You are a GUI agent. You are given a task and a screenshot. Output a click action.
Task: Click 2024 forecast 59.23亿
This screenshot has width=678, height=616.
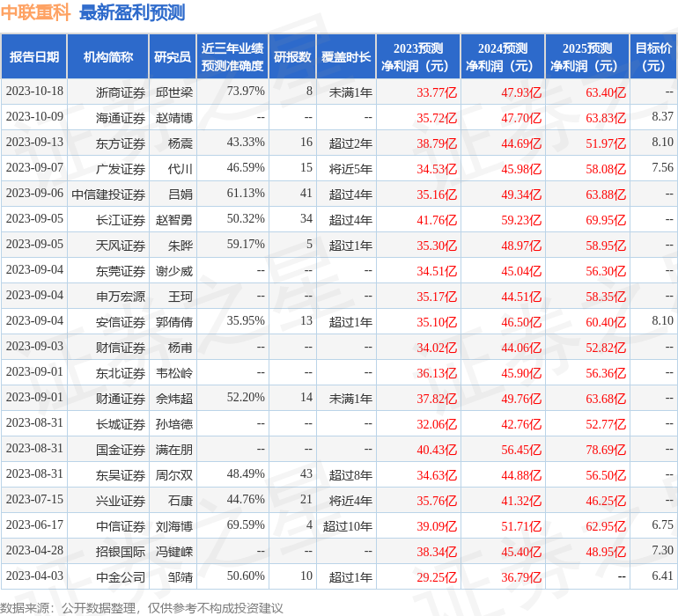(521, 220)
